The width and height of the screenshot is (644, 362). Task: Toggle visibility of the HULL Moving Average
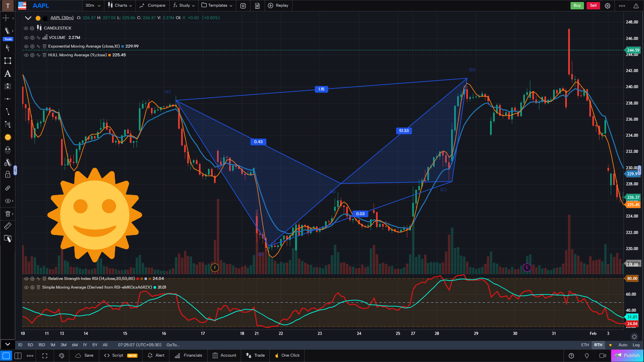26,55
